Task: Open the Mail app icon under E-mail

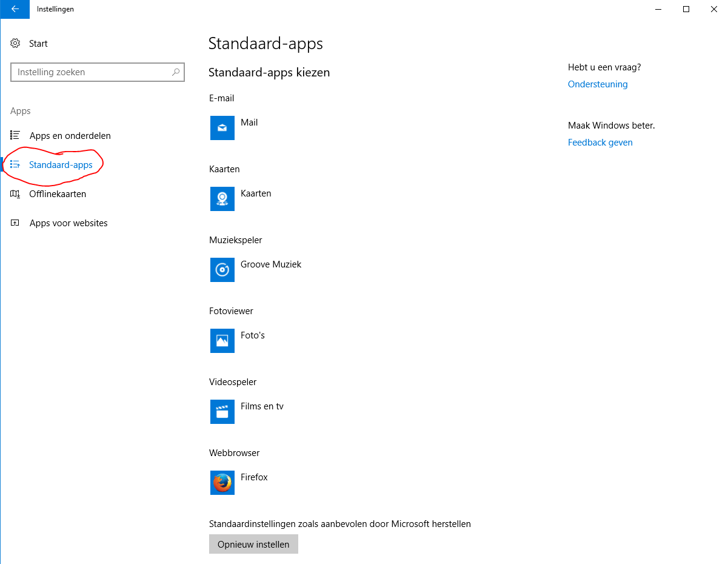Action: pyautogui.click(x=222, y=128)
